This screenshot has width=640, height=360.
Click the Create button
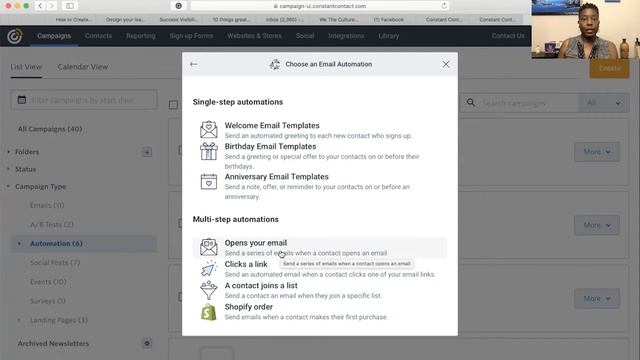[609, 68]
